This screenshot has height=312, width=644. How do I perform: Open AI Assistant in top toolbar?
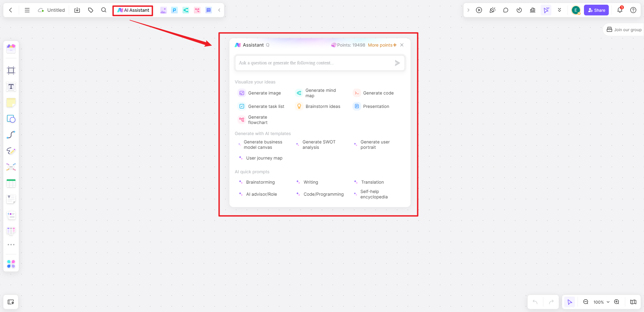133,10
